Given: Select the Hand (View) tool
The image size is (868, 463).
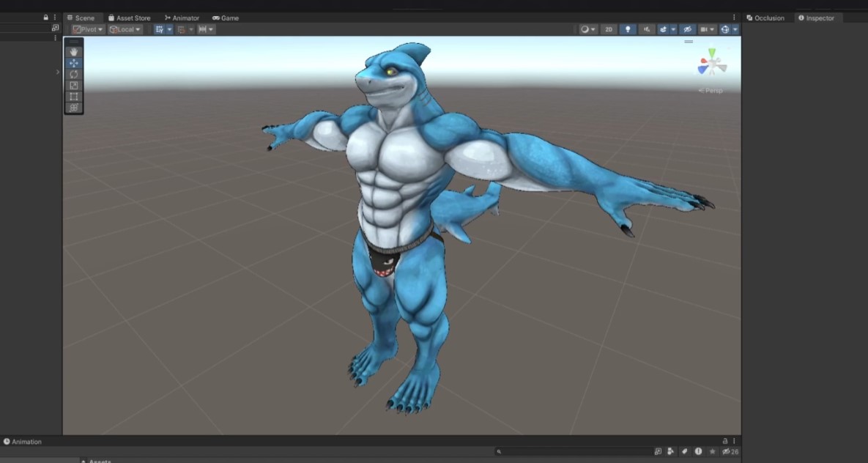Looking at the screenshot, I should click(x=74, y=52).
